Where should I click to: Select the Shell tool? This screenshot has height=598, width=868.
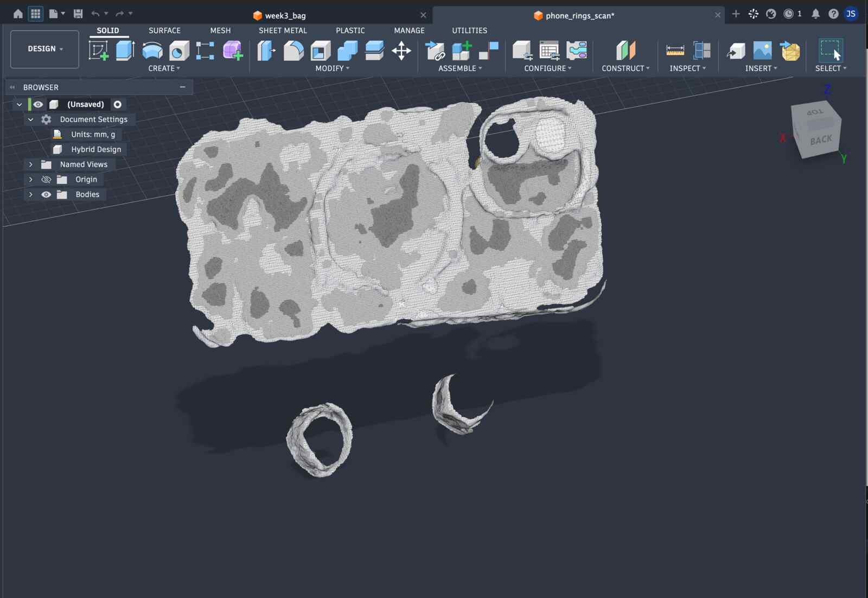[x=321, y=50]
